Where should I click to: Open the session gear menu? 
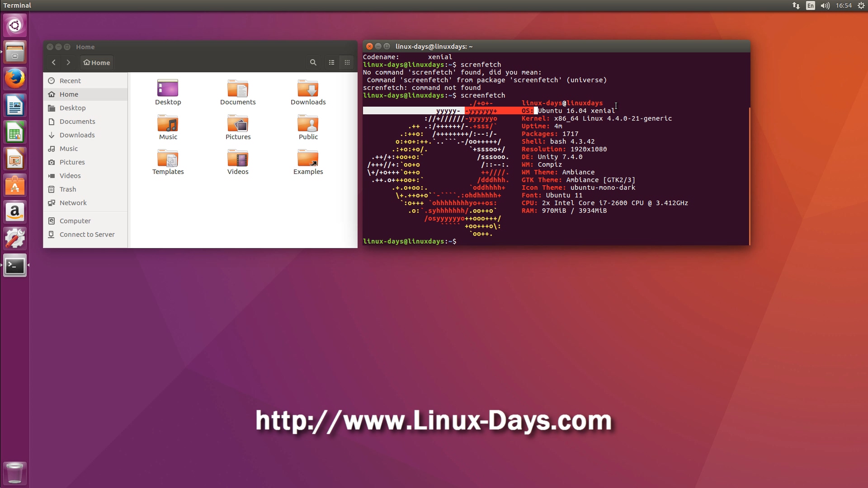(x=861, y=5)
